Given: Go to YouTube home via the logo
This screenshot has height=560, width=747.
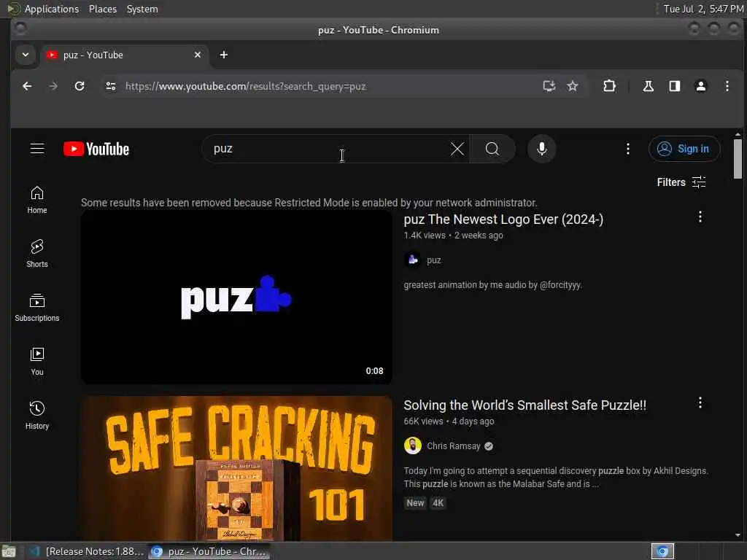Looking at the screenshot, I should (96, 149).
